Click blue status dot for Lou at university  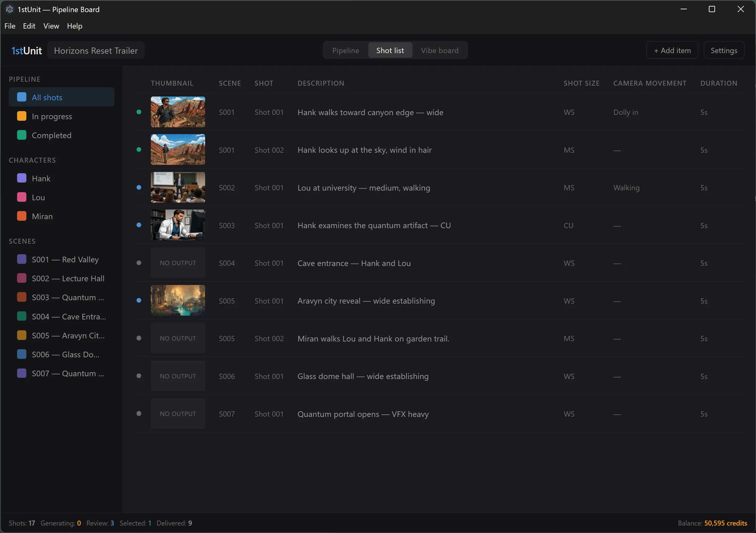139,187
